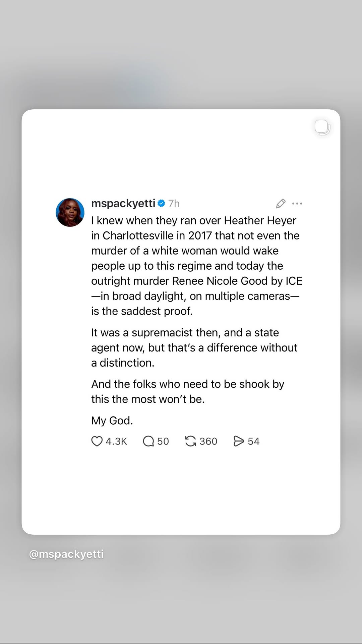Tap the 360 reposts count
This screenshot has width=362, height=644.
(x=208, y=441)
